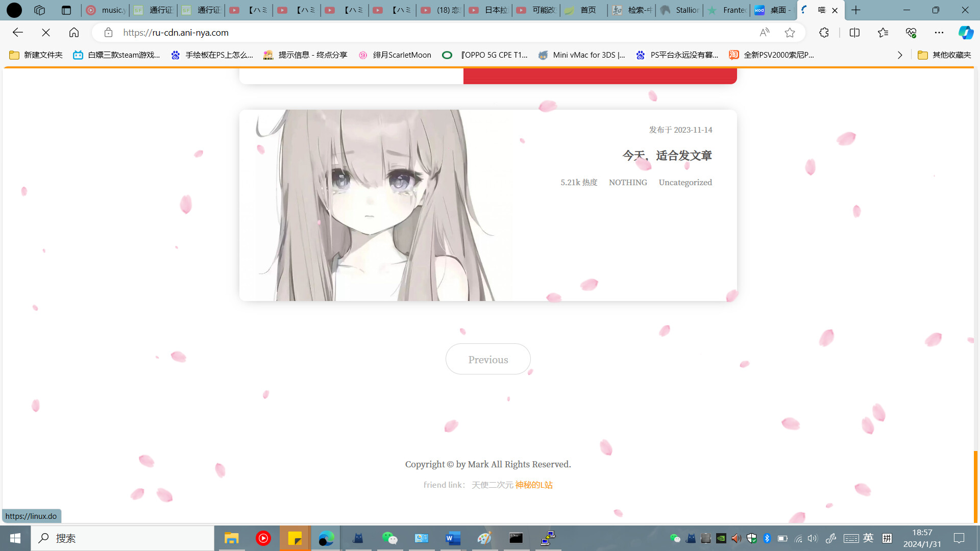Open 手绘板在PS上怎么 bookmark
The height and width of the screenshot is (551, 980).
[x=212, y=55]
